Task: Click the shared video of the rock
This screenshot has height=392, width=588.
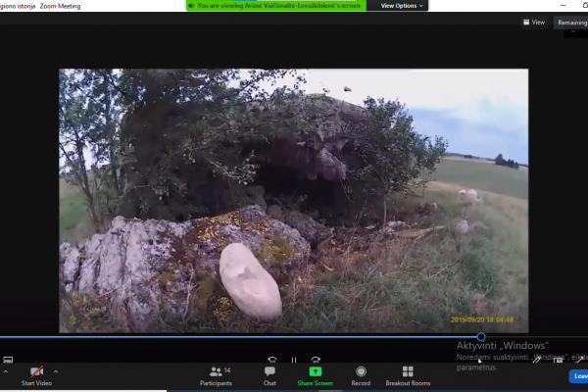Action: [294, 201]
